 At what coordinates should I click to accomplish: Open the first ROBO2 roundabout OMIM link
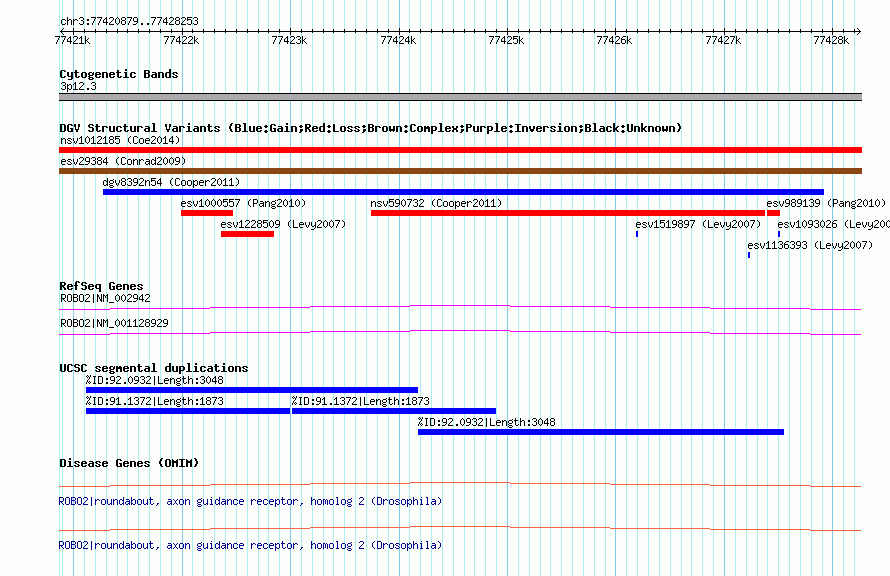click(x=250, y=502)
